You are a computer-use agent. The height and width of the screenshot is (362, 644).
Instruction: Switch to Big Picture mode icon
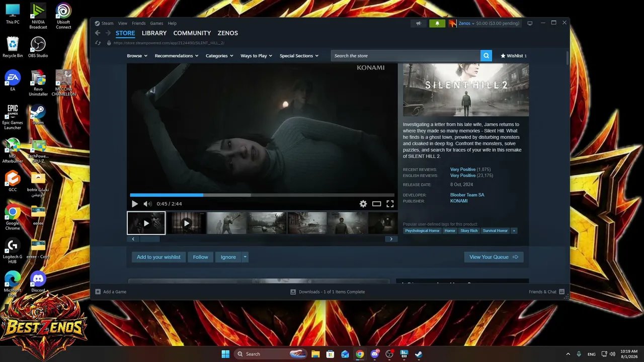tap(530, 23)
